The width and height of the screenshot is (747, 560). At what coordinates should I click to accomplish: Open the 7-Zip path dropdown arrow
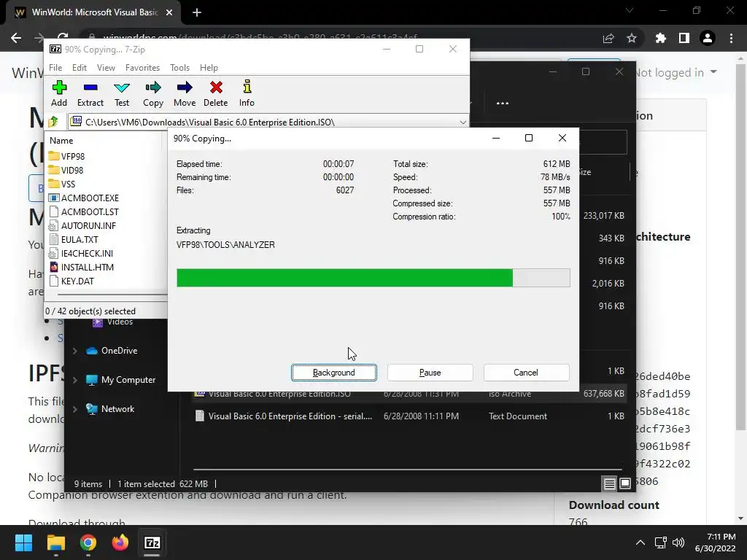click(x=462, y=122)
